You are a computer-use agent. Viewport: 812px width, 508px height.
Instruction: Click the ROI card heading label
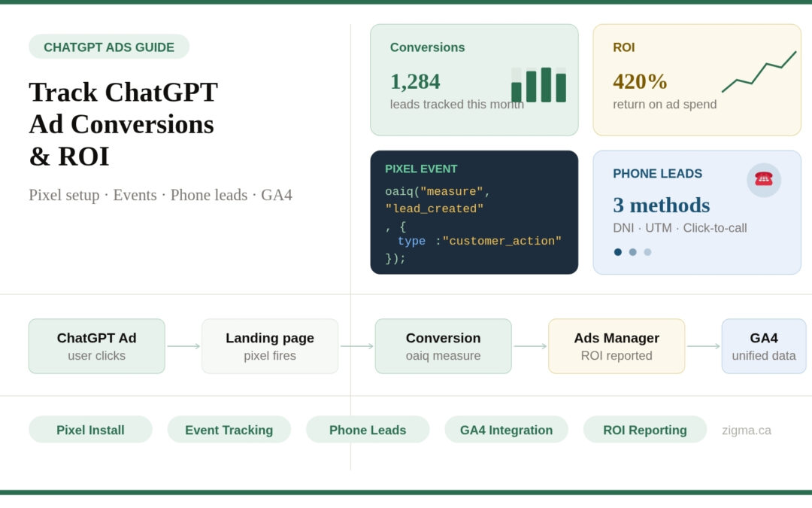[x=623, y=47]
